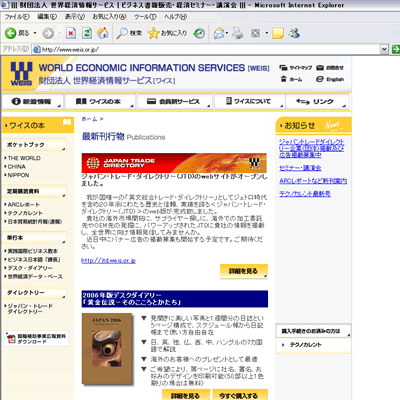The width and height of the screenshot is (400, 400).
Task: Open the ヘルプ(H) menu
Action: tap(175, 16)
